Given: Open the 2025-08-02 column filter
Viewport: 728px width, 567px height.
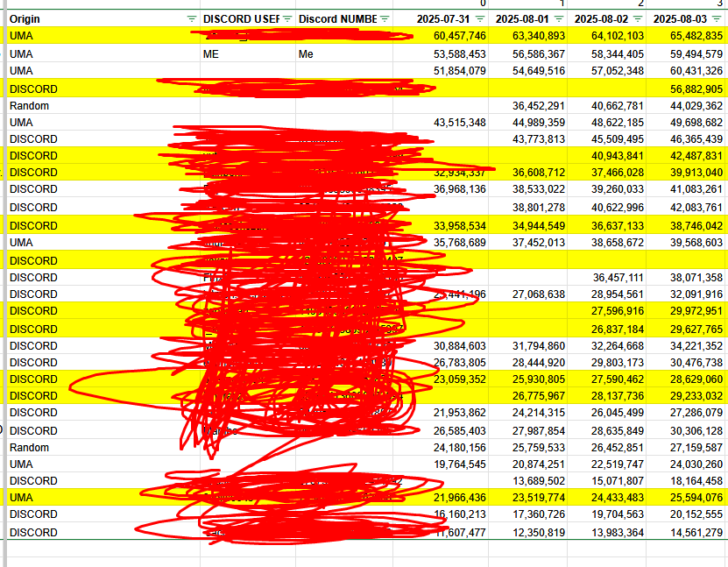Looking at the screenshot, I should coord(638,19).
